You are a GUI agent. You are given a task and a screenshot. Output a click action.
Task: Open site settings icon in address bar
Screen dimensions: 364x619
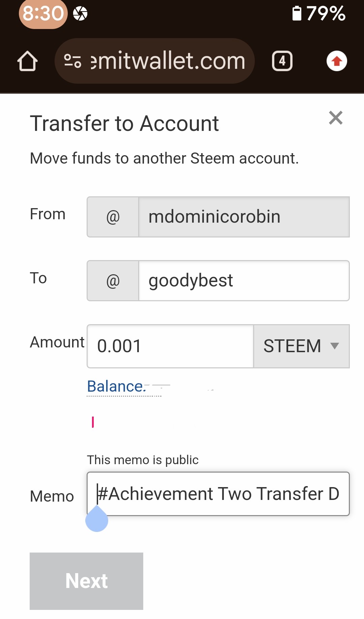72,61
